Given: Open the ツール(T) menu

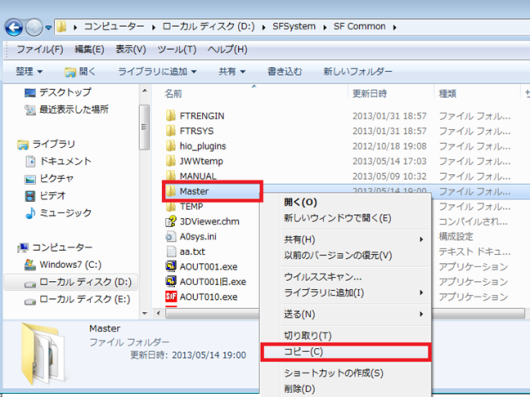Looking at the screenshot, I should point(177,49).
